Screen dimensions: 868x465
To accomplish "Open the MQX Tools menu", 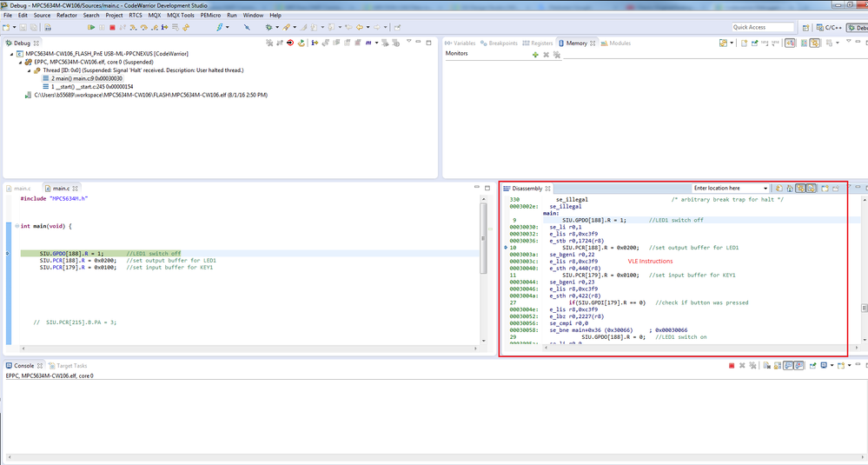I will click(181, 16).
